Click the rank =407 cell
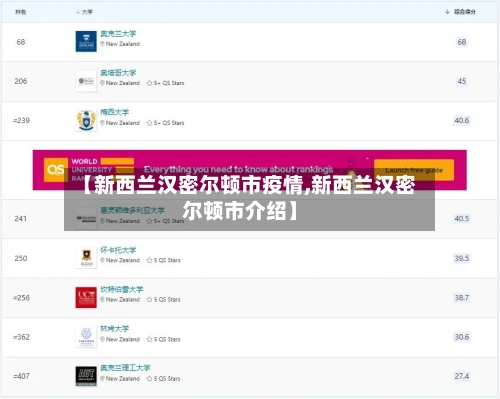500x399 pixels. click(x=21, y=376)
